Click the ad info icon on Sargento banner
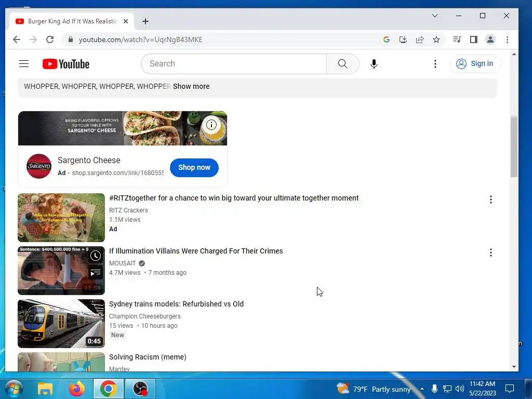The height and width of the screenshot is (399, 532). (211, 125)
